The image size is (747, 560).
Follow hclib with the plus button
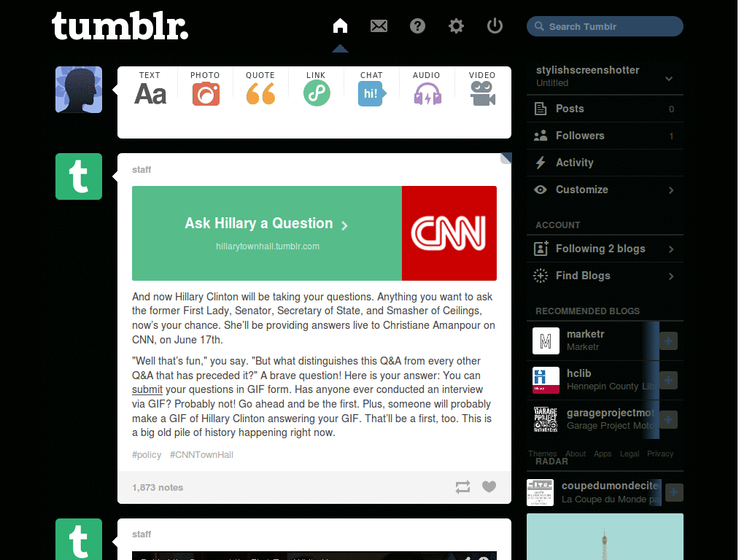point(668,380)
